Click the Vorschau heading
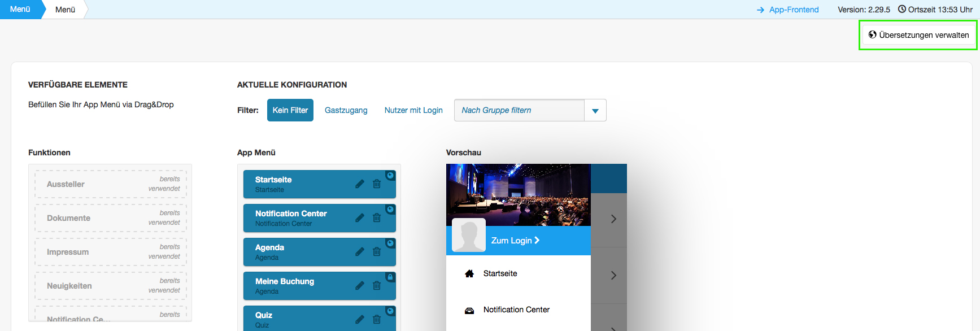This screenshot has width=980, height=331. pos(464,153)
